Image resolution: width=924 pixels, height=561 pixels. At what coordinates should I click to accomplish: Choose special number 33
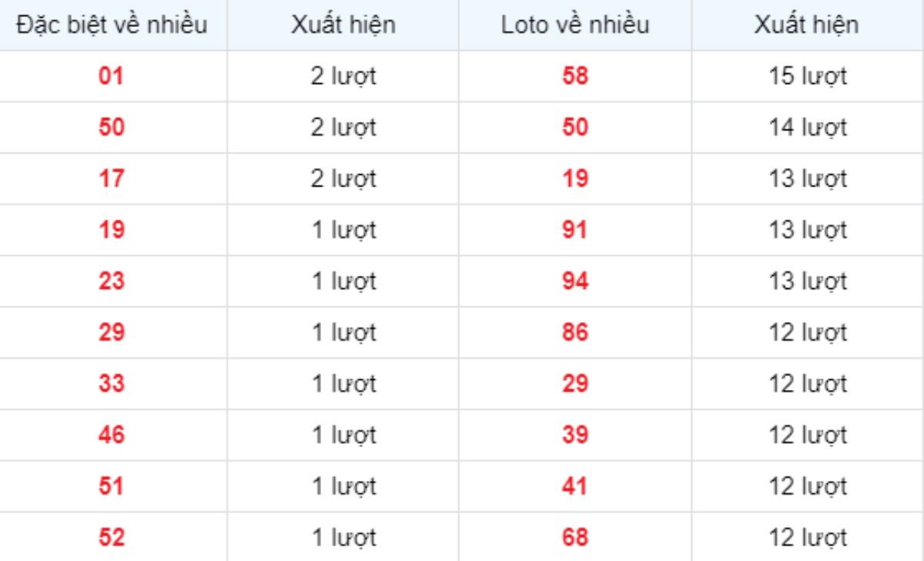pos(112,384)
